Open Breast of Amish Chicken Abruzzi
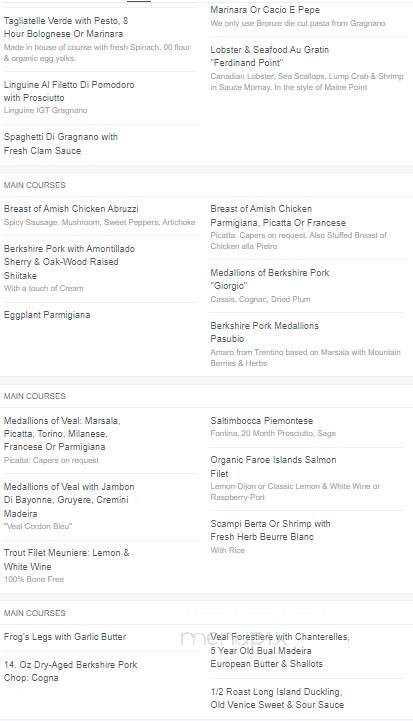413x721 pixels. (x=71, y=209)
